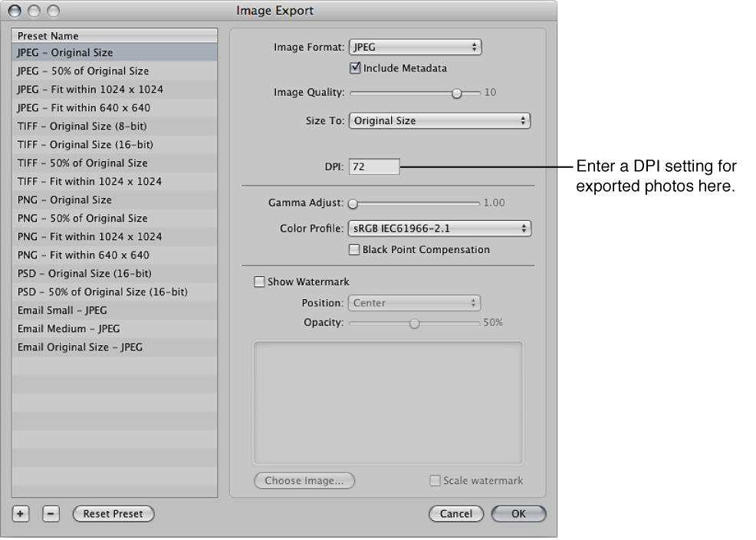Open the Image Format dropdown
Viewport: 756px width, 540px height.
tap(415, 47)
